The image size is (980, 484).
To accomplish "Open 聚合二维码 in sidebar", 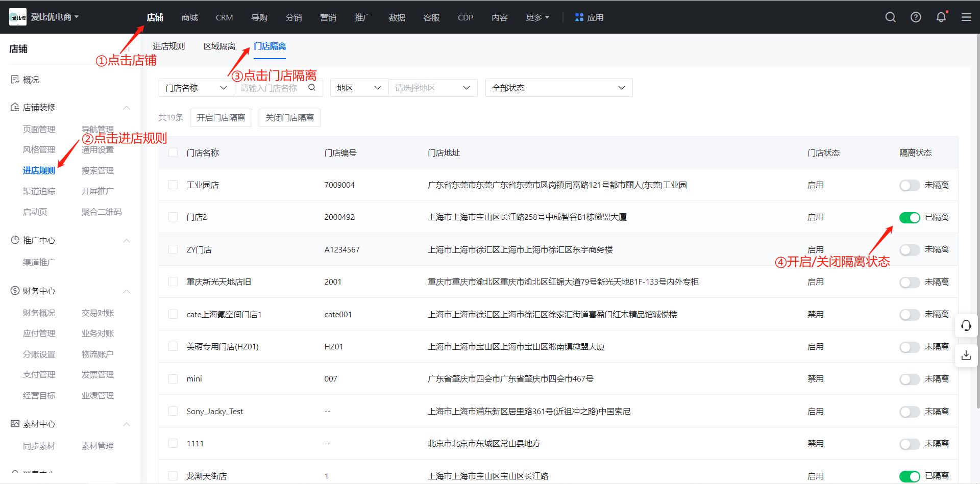I will pyautogui.click(x=102, y=212).
